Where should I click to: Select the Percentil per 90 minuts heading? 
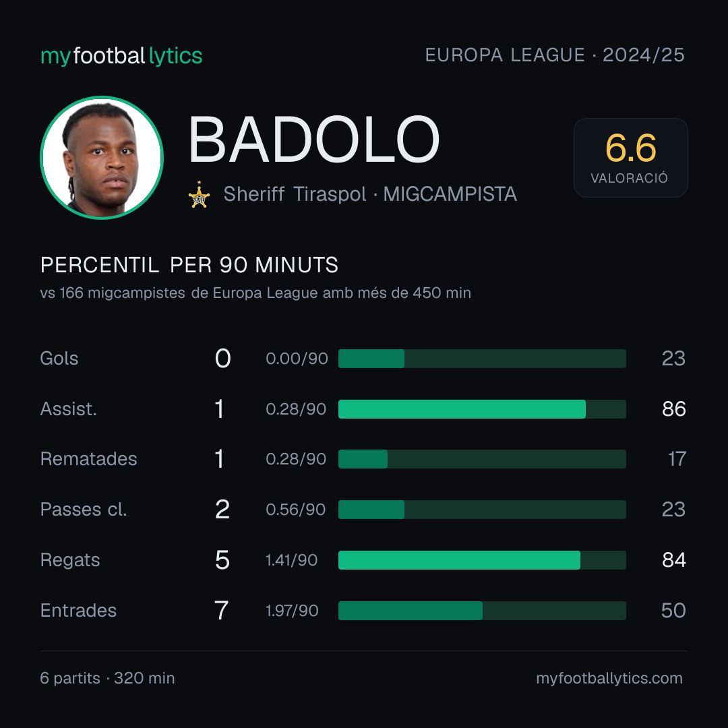pos(189,265)
